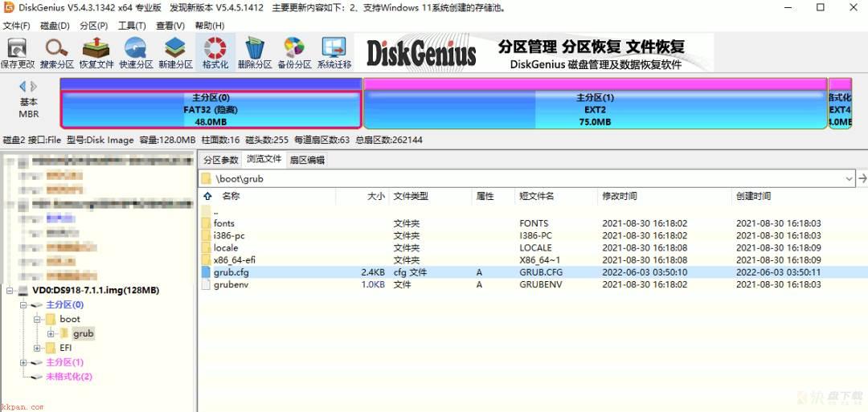Open the Disk (磁盘) menu
Screen dimensions: 868x412
coord(55,26)
